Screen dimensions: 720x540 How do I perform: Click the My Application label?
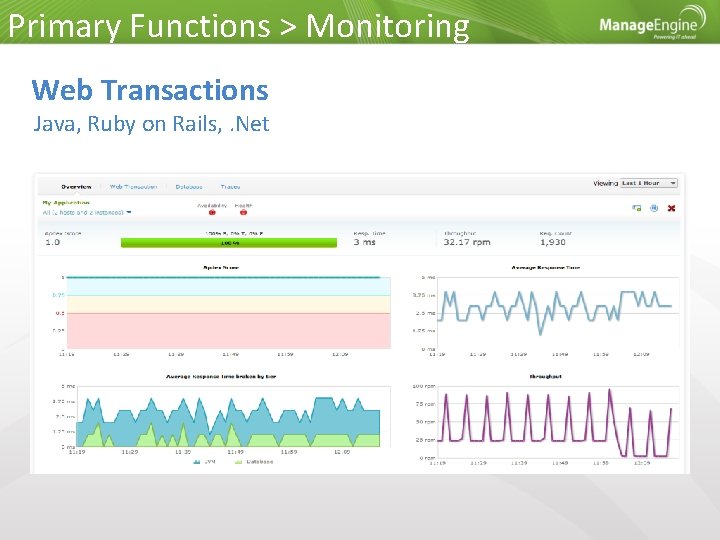tap(66, 202)
